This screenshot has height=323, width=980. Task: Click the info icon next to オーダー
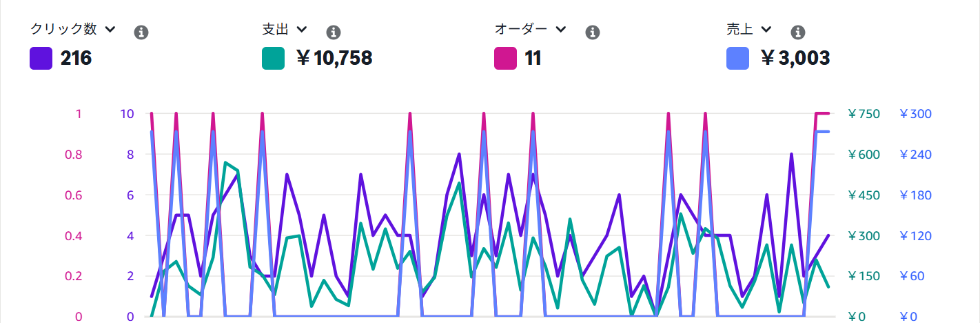coord(592,32)
